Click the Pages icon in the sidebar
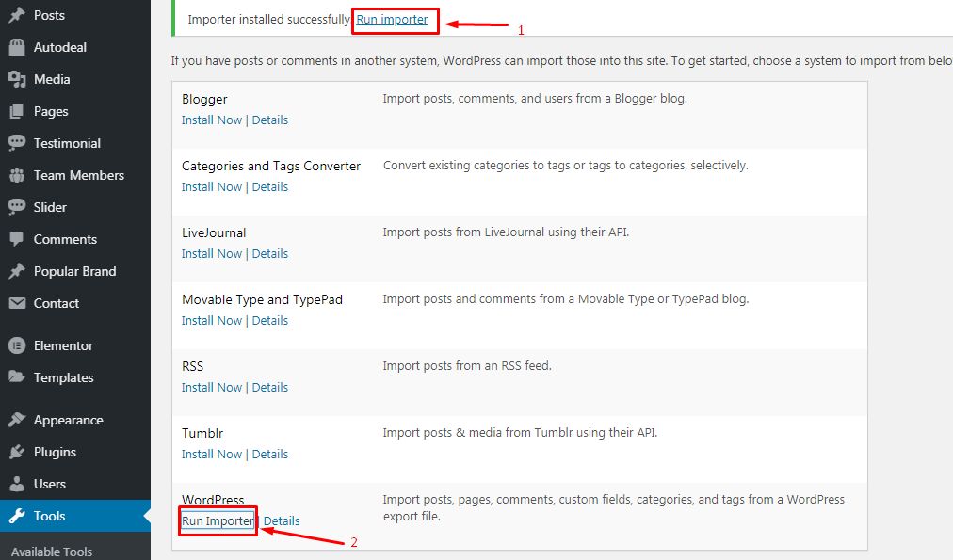Viewport: 953px width, 560px height. click(x=17, y=111)
